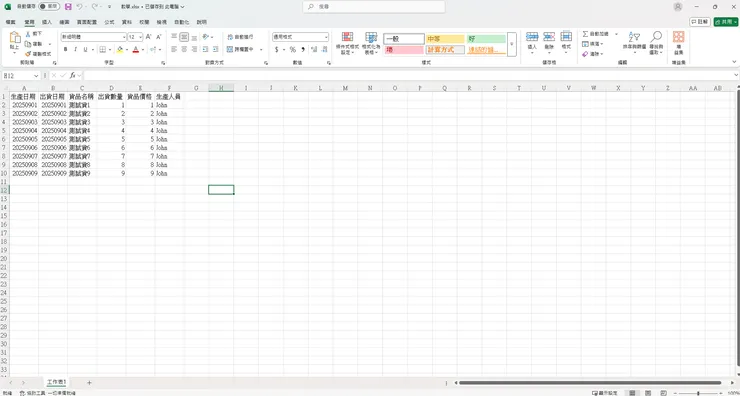Toggle Underline formatting
Image resolution: width=740 pixels, height=396 pixels.
tap(85, 49)
